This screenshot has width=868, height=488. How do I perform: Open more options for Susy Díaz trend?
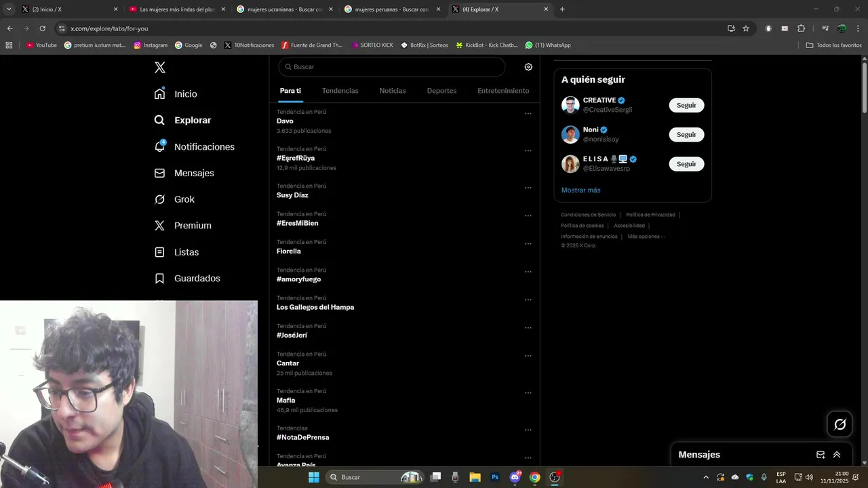click(x=528, y=188)
